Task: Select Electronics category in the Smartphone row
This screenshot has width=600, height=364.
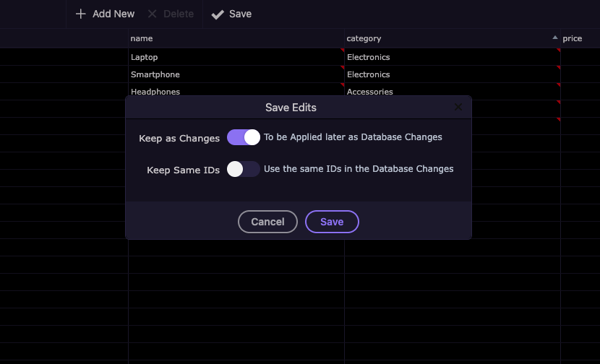Action: [369, 74]
